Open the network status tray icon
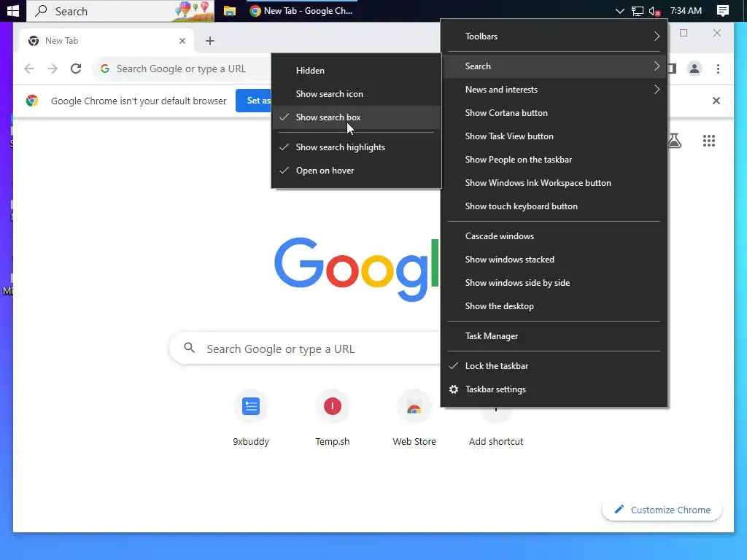The width and height of the screenshot is (747, 560). (637, 11)
